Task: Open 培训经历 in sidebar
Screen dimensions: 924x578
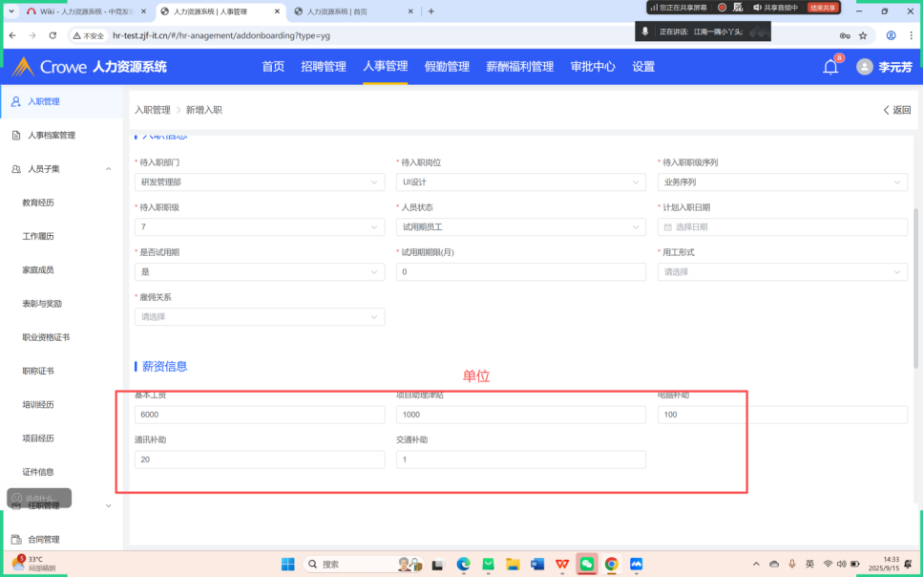Action: tap(38, 405)
